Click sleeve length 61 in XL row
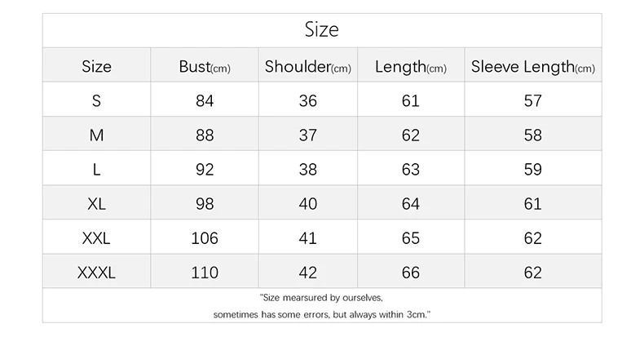Screen dimensions: 644x337 (532, 204)
